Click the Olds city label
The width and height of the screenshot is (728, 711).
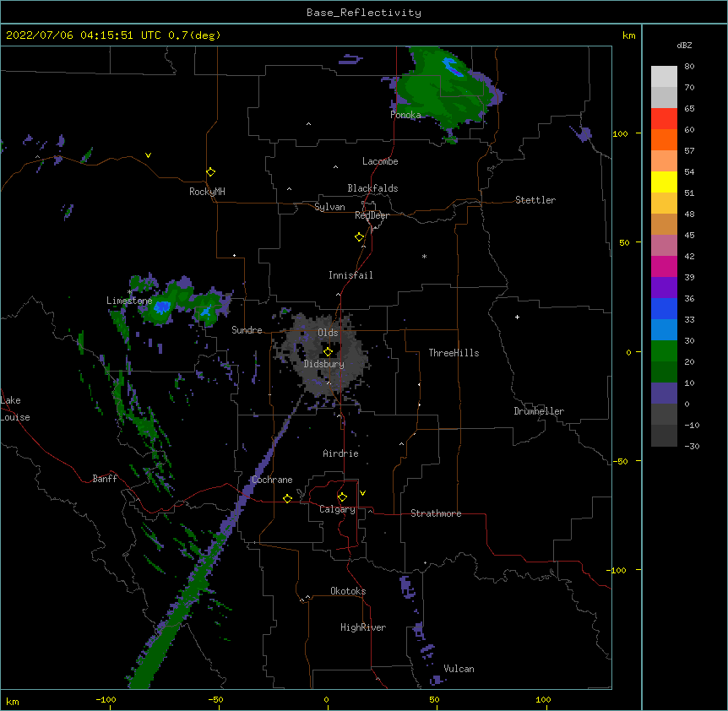(328, 333)
